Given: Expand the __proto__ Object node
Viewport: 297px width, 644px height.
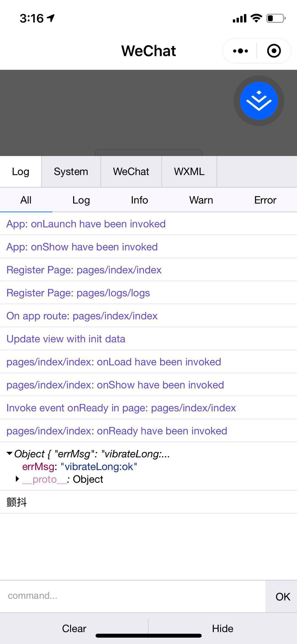Looking at the screenshot, I should 17,479.
